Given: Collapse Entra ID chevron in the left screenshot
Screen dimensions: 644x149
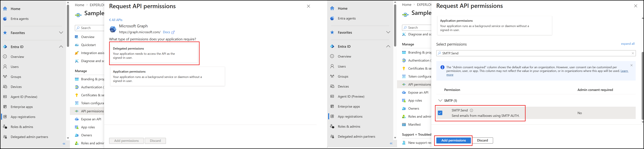Looking at the screenshot, I should pyautogui.click(x=61, y=47).
